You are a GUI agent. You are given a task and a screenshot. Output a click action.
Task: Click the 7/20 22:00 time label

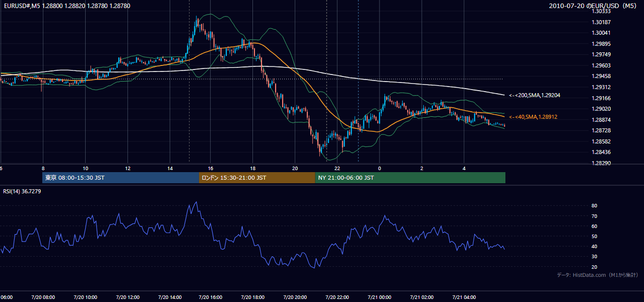click(x=338, y=297)
